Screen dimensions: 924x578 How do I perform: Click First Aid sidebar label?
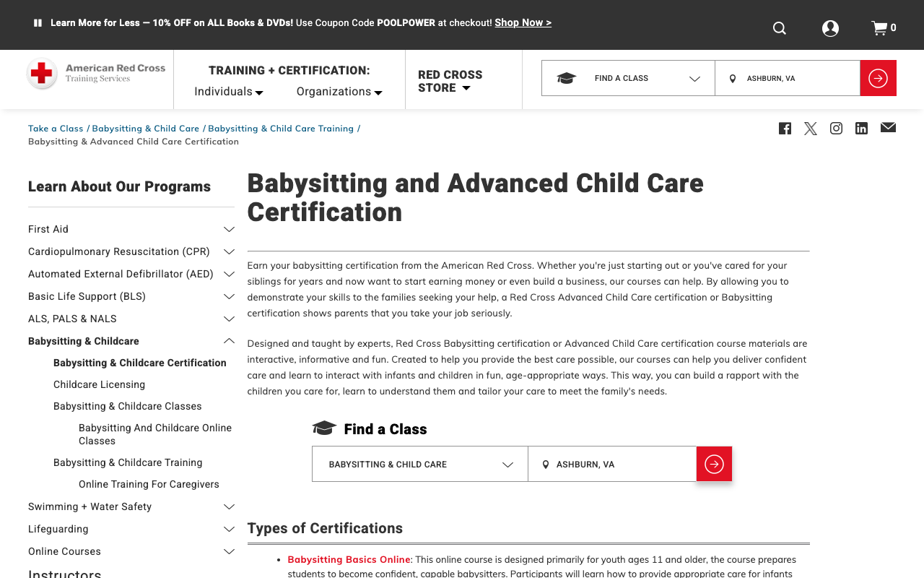[x=48, y=229]
